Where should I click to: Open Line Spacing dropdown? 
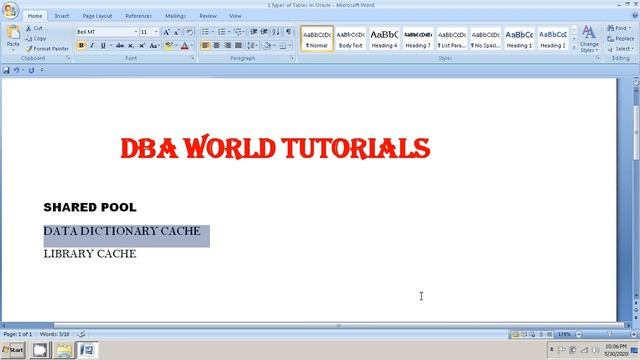pos(252,46)
